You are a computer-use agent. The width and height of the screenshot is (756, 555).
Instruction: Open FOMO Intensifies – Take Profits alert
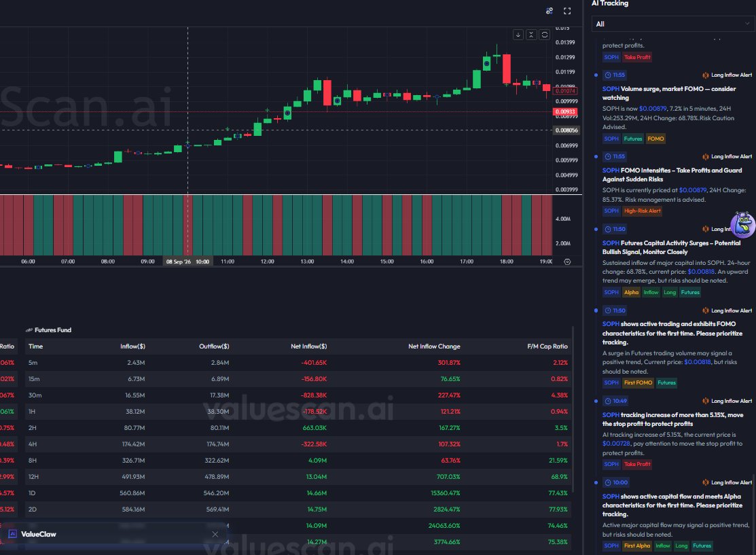tap(672, 175)
